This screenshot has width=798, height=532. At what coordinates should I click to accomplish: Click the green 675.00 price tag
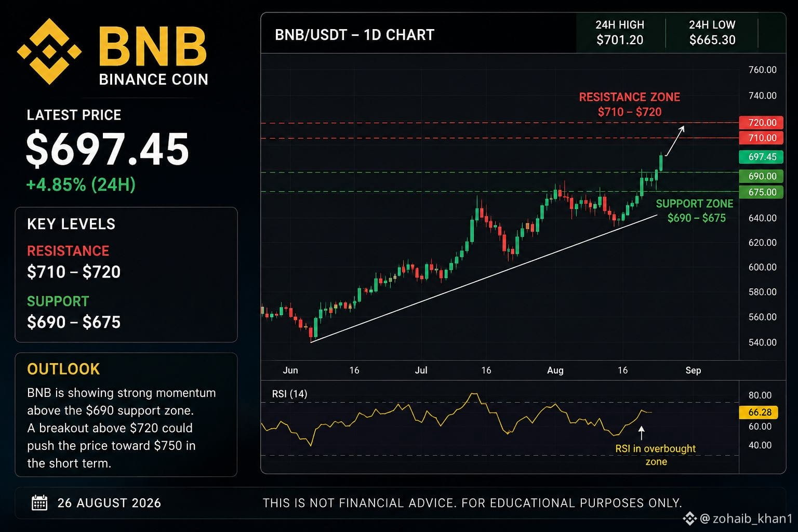tap(761, 192)
